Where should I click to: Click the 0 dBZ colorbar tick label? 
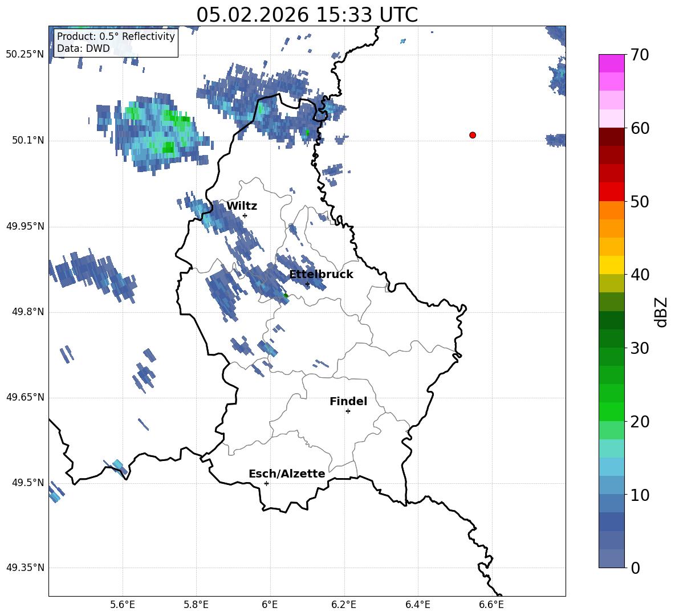pyautogui.click(x=635, y=568)
